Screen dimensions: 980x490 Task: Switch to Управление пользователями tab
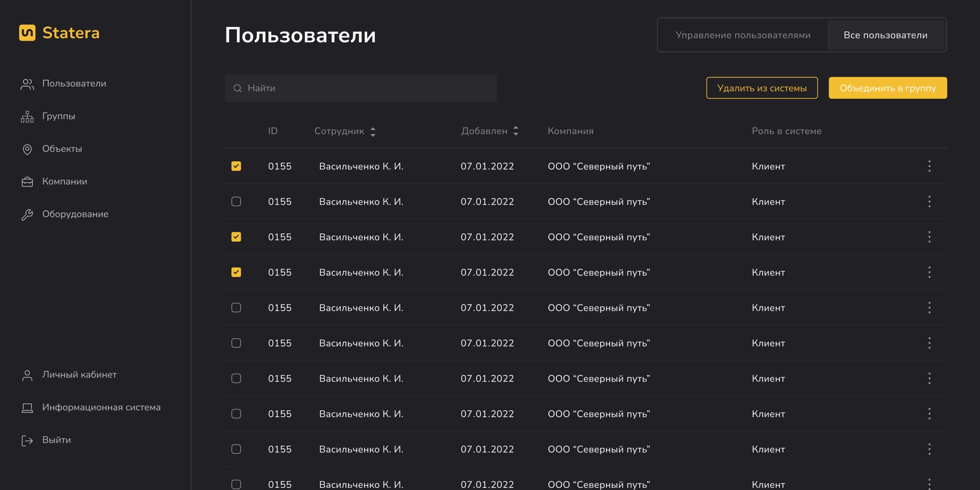pyautogui.click(x=743, y=35)
